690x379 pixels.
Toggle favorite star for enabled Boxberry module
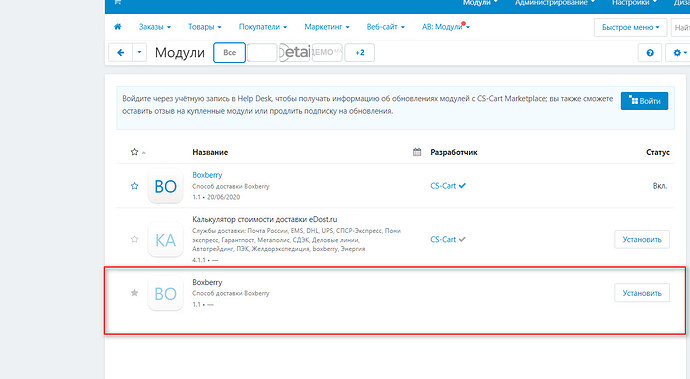(135, 186)
